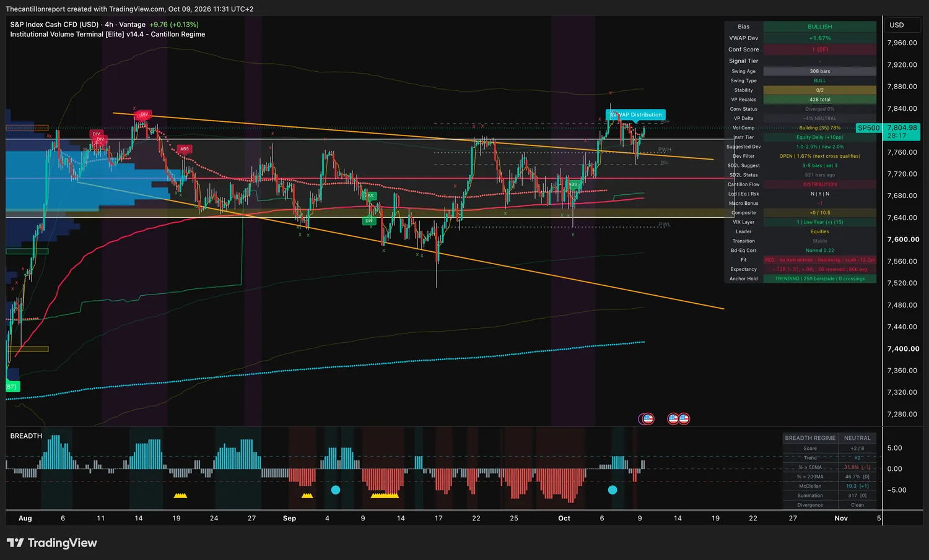The height and width of the screenshot is (560, 929).
Task: Click the Leader Equities cell
Action: (x=819, y=231)
